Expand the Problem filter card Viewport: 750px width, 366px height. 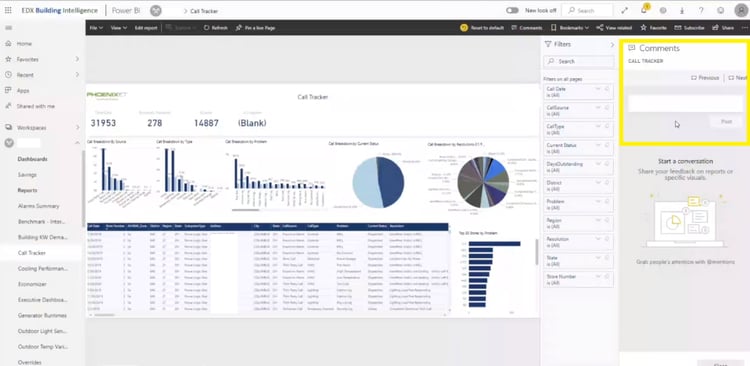pos(598,201)
